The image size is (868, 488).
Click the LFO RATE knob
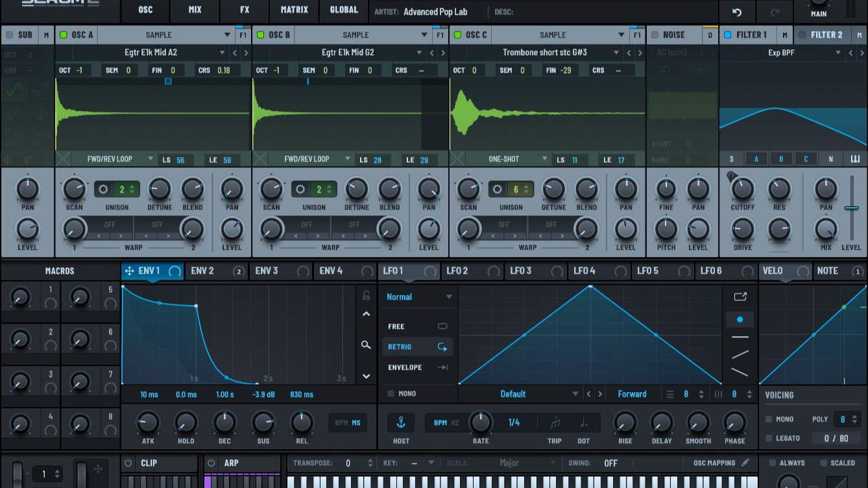click(x=481, y=422)
